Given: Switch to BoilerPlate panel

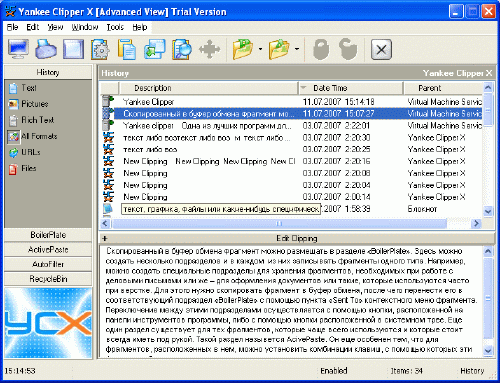Looking at the screenshot, I should [x=48, y=235].
